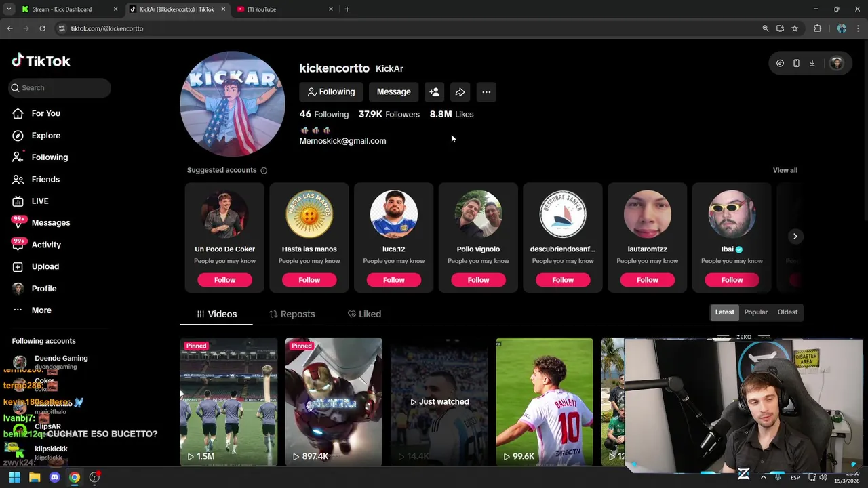The height and width of the screenshot is (488, 868).
Task: Toggle the Following button on kickencortto profile
Action: [331, 91]
